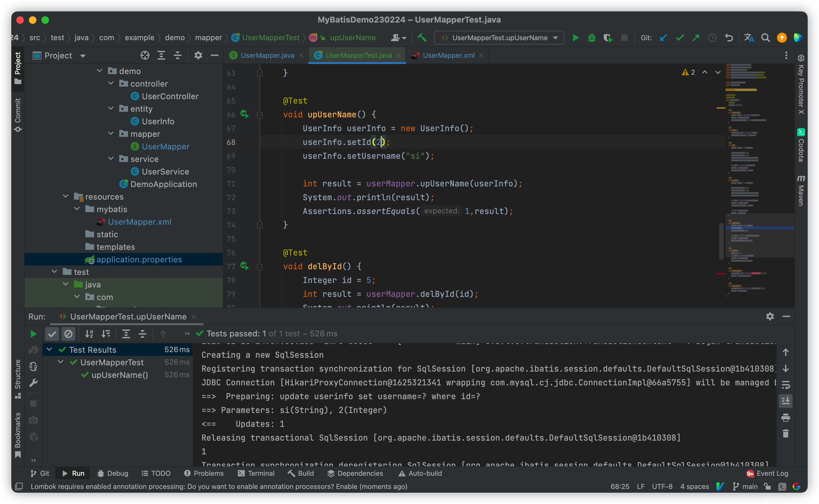The image size is (819, 504).
Task: Push commits with Git green arrow
Action: pos(696,38)
